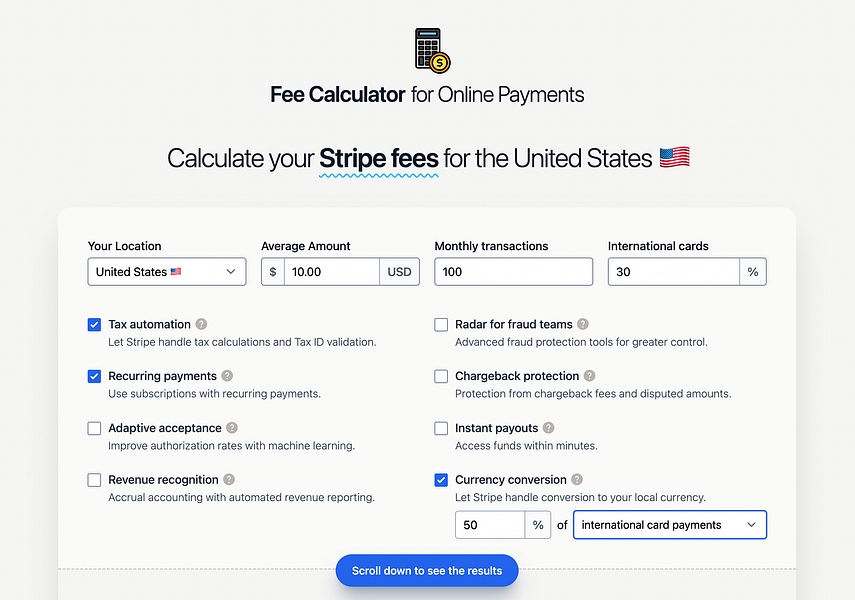
Task: Select the Monthly transactions input
Action: pos(513,271)
